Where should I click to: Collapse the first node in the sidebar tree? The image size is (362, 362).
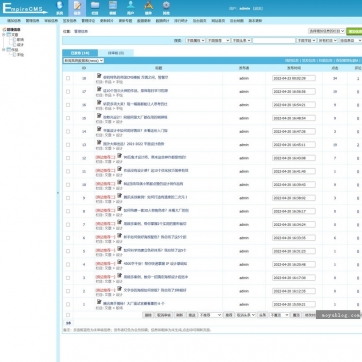(x=4, y=34)
